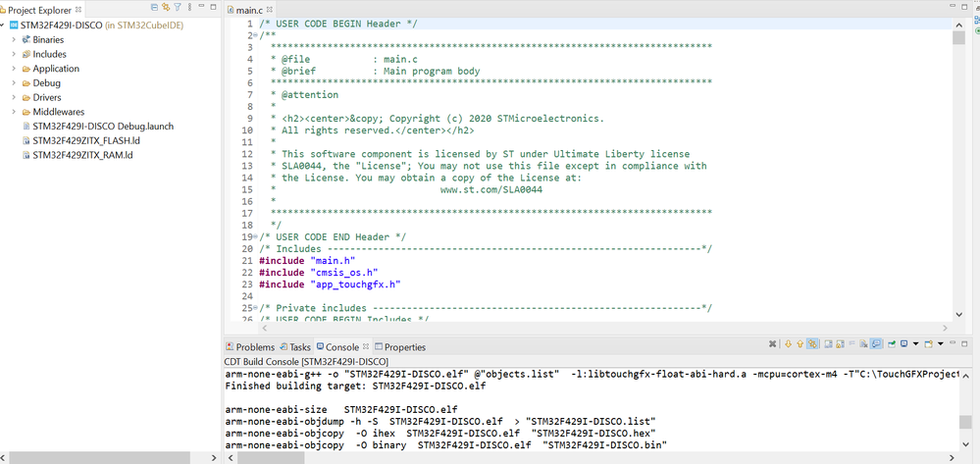
Task: Open the Problems tab
Action: [250, 347]
